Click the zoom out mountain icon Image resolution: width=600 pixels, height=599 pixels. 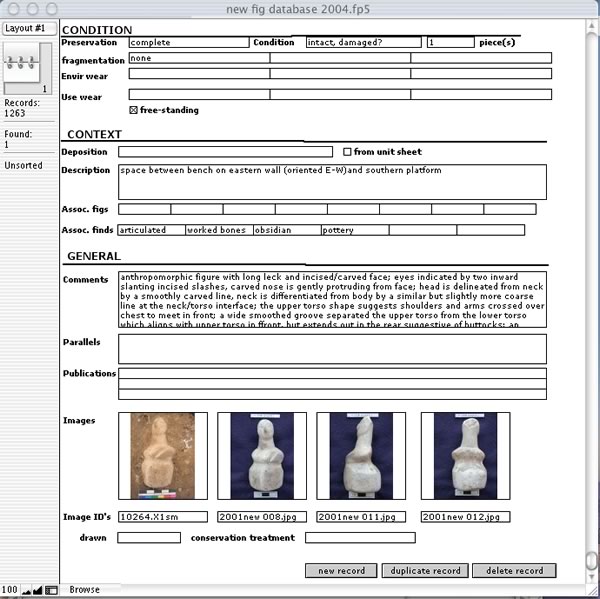tap(28, 591)
